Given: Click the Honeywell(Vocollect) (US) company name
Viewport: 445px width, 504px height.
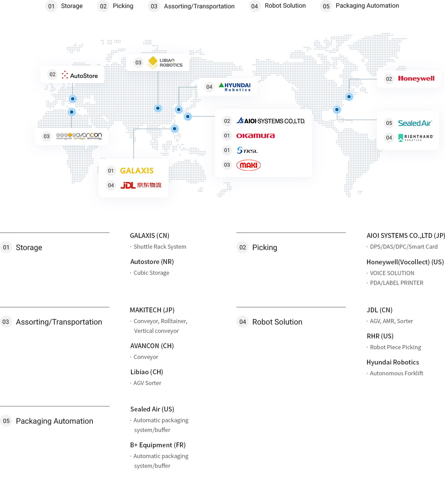Looking at the screenshot, I should (x=405, y=262).
